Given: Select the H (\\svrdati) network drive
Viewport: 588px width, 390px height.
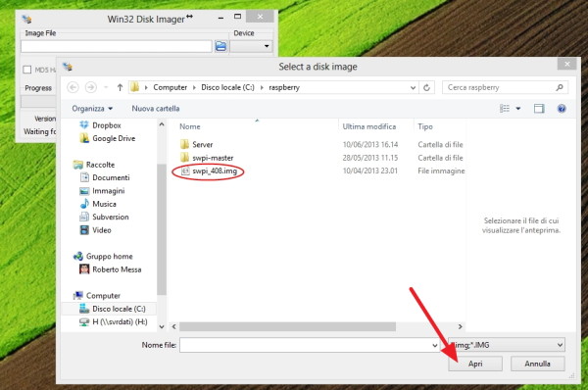Looking at the screenshot, I should click(120, 321).
